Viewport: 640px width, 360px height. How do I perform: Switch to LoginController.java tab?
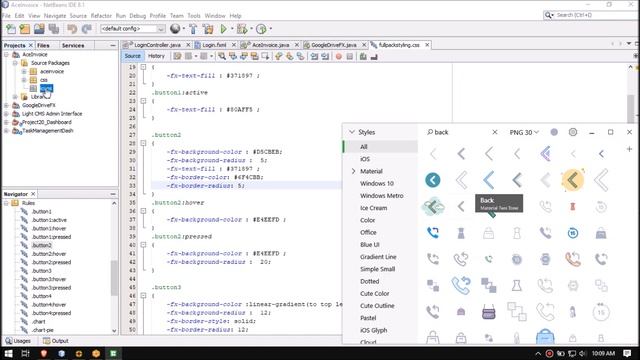point(157,45)
